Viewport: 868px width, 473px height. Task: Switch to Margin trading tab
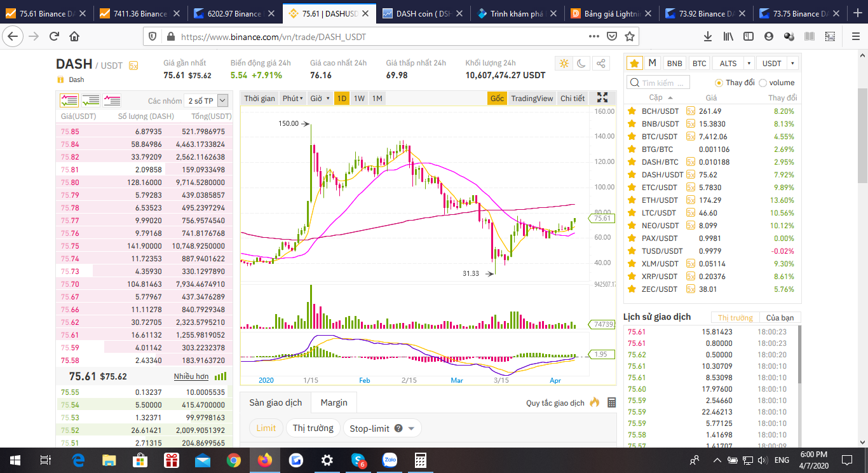tap(334, 402)
